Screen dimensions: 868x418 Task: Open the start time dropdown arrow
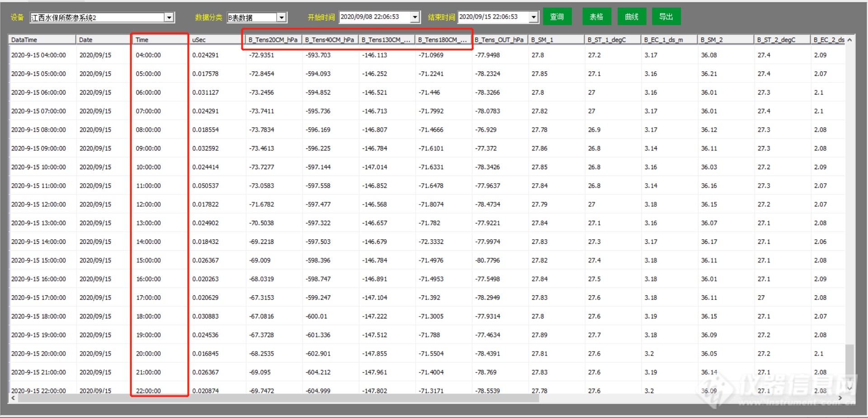pos(415,17)
